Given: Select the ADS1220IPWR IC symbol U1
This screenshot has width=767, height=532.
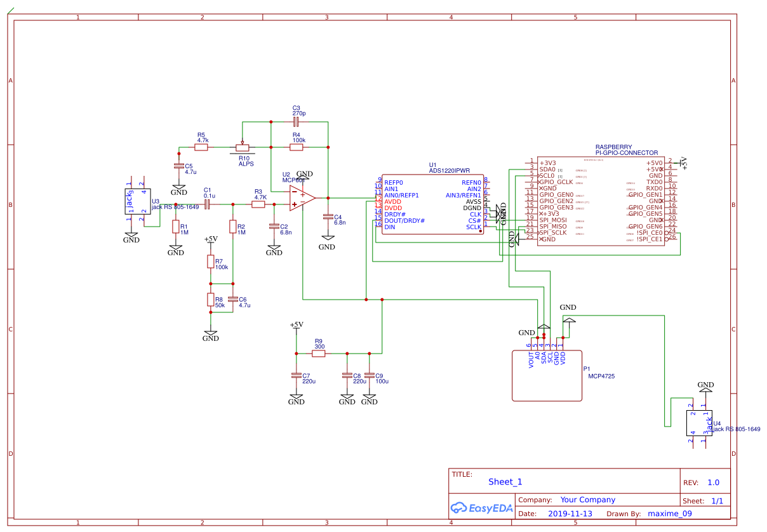Looking at the screenshot, I should pos(432,203).
